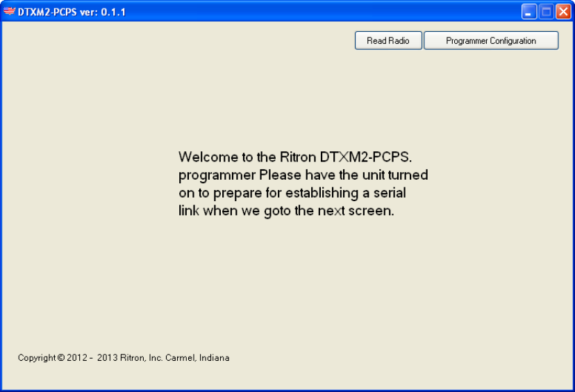Viewport: 575px width, 392px height.
Task: Click the 'Welcome to the Ritron DTXM2-PCPS' text
Action: (295, 157)
